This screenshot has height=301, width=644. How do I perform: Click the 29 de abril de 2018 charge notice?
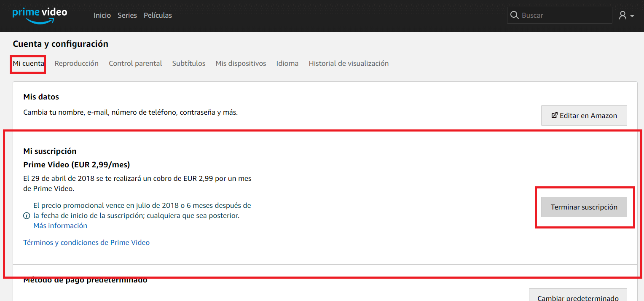[137, 183]
